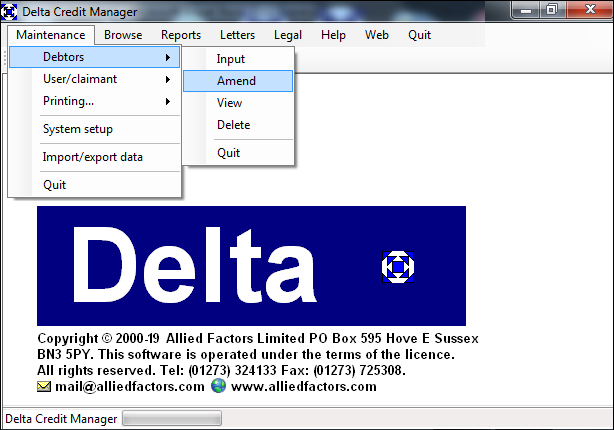
Task: Restore down the window
Action: [x=551, y=10]
